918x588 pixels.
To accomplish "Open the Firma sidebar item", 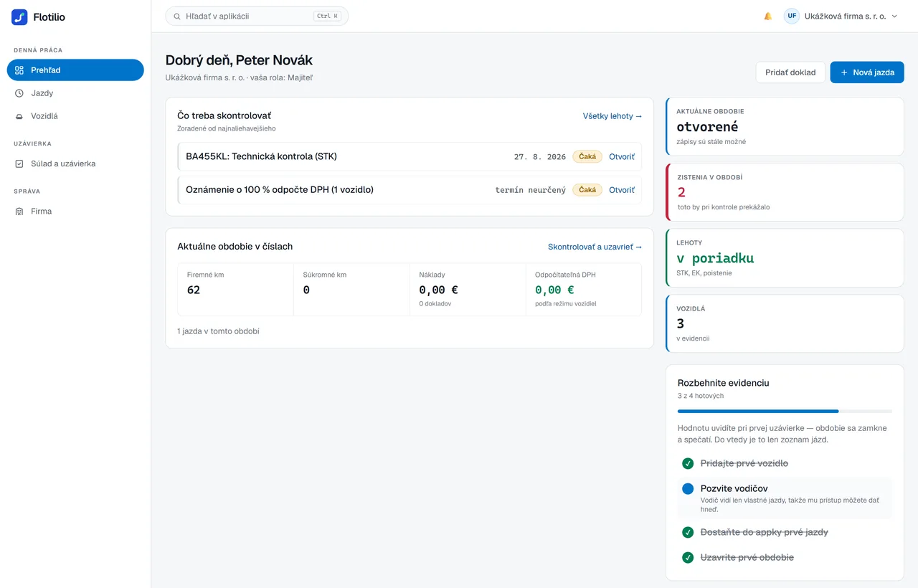I will [x=75, y=212].
